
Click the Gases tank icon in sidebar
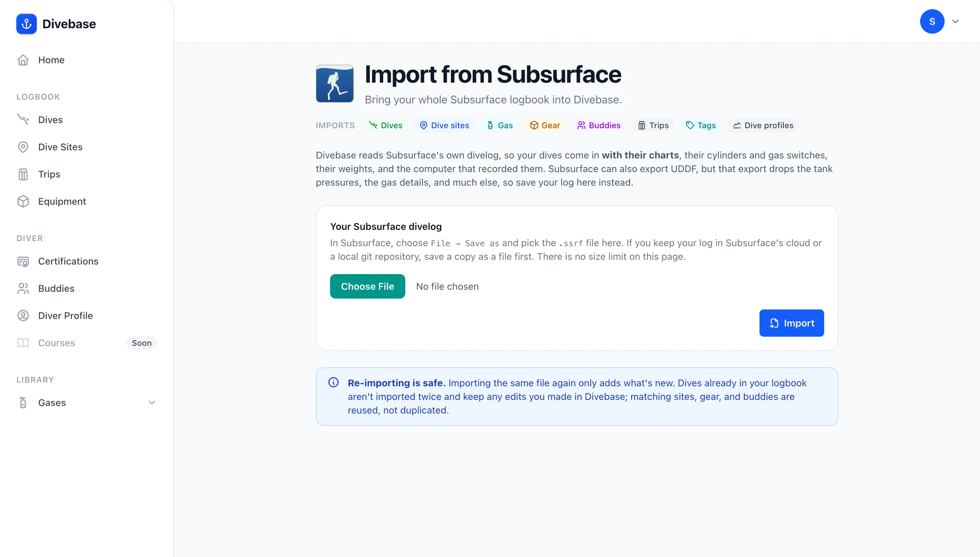(23, 403)
